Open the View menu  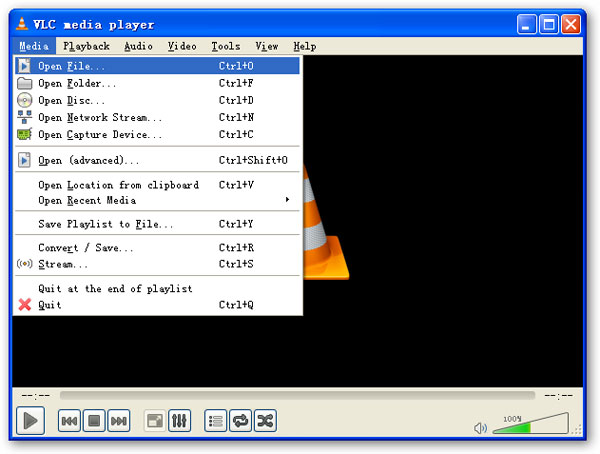(x=267, y=46)
